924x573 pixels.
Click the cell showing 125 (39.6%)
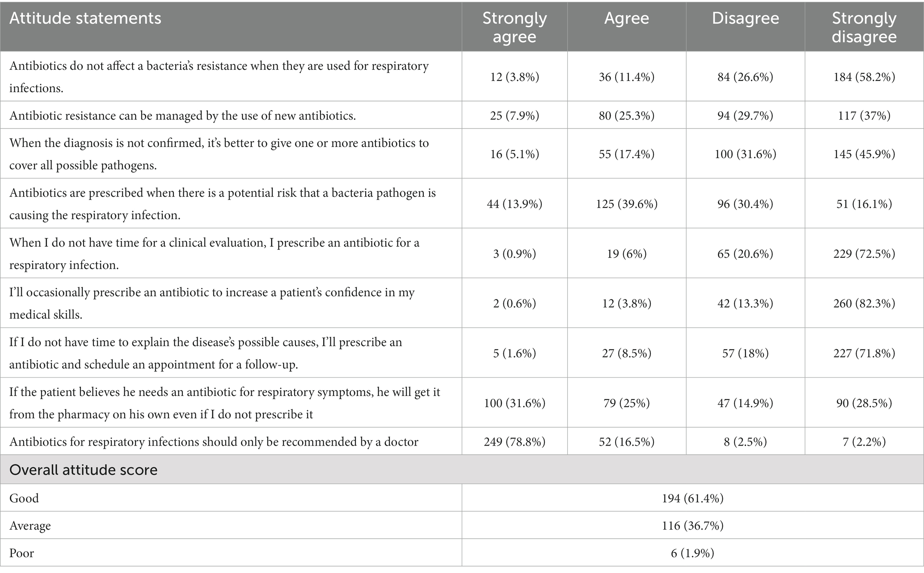tap(626, 204)
